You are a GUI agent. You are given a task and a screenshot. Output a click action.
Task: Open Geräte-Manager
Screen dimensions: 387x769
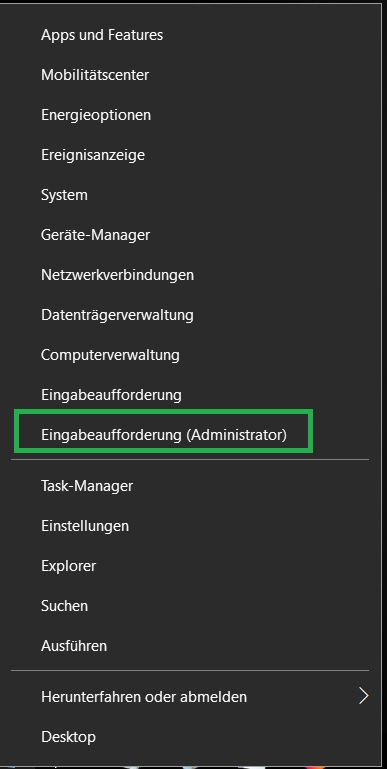tap(95, 235)
